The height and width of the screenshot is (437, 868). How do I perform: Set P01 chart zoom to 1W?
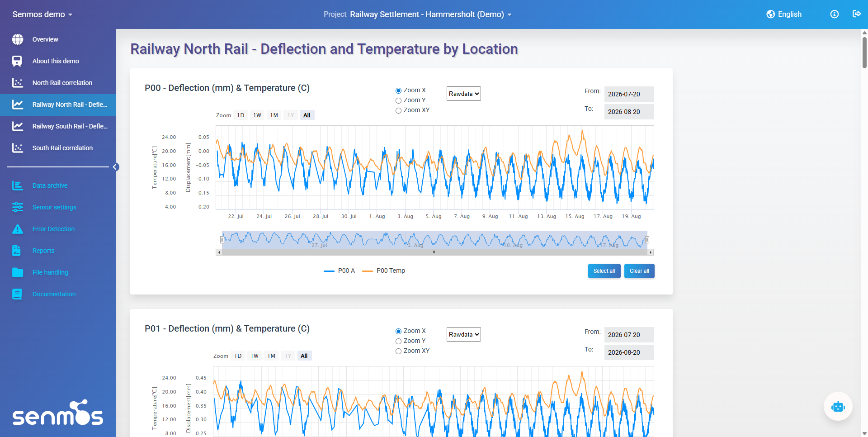255,356
